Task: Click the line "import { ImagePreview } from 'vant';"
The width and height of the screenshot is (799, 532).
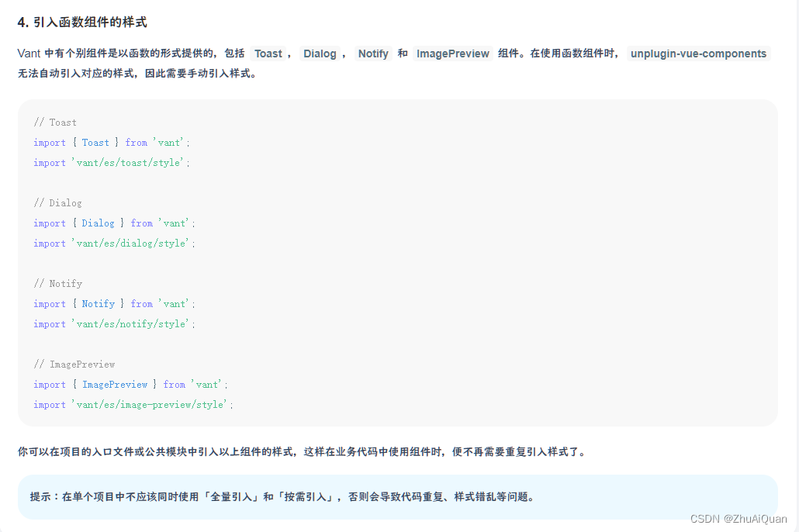Action: pos(130,385)
